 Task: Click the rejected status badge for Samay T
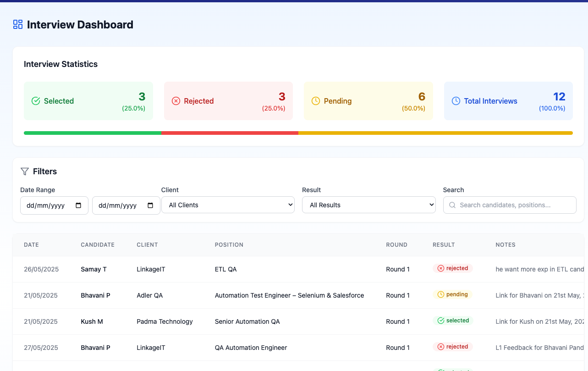pos(452,269)
